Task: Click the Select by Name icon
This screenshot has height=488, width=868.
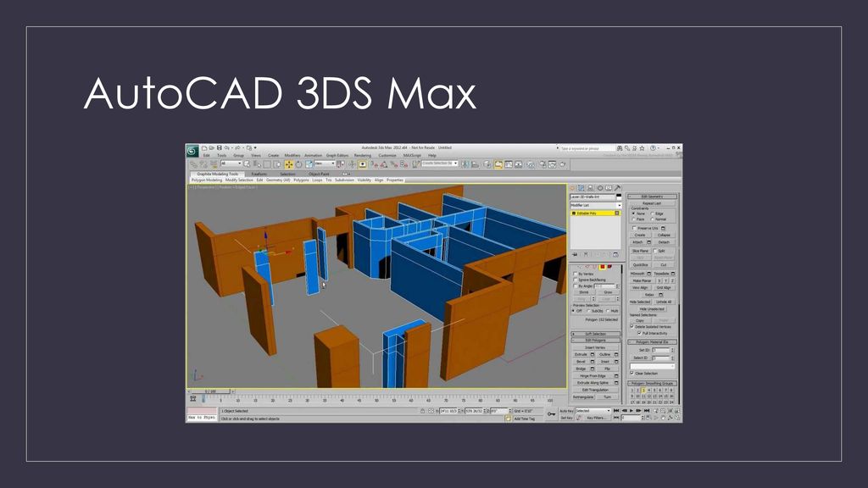Action: 257,164
